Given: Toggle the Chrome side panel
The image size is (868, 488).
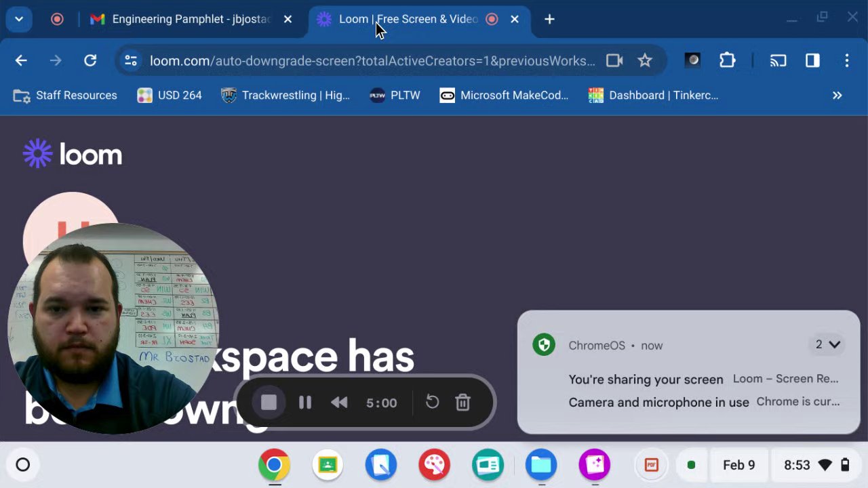Looking at the screenshot, I should pos(812,61).
